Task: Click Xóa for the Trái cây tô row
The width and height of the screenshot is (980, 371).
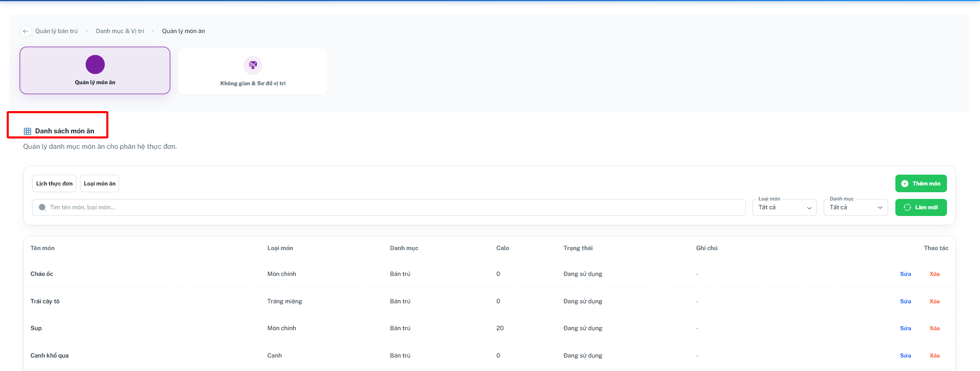Action: pyautogui.click(x=935, y=301)
